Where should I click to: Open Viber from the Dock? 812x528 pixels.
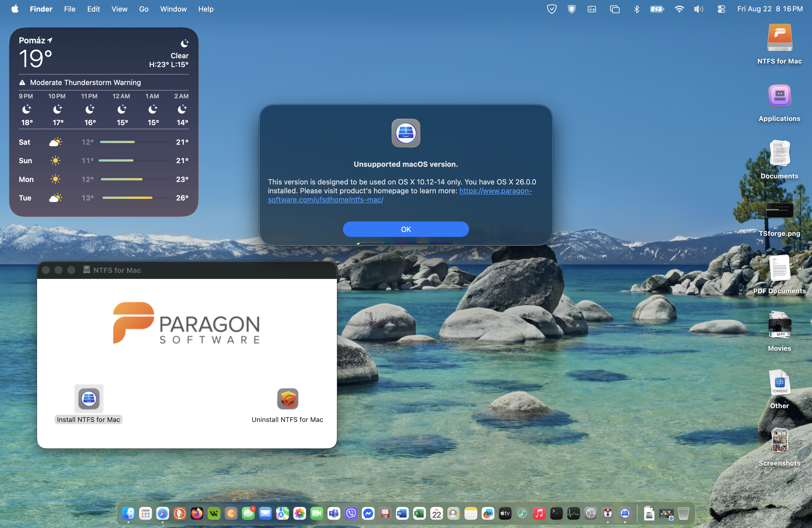[x=351, y=513]
